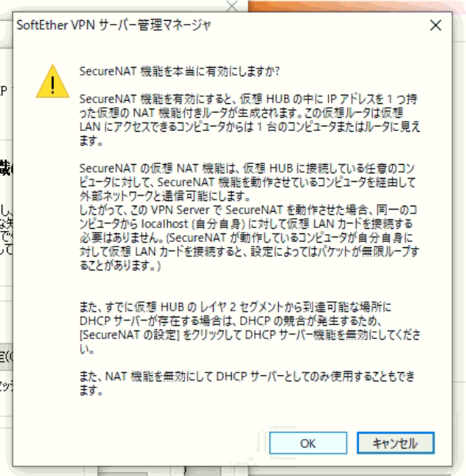This screenshot has width=466, height=476.
Task: Click the bold text fragment at the left edge
Action: pos(6,169)
